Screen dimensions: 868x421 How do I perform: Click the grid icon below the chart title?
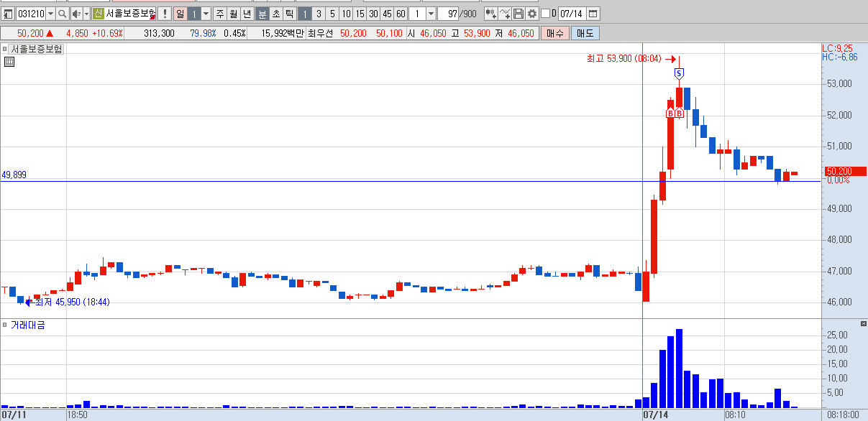click(9, 62)
